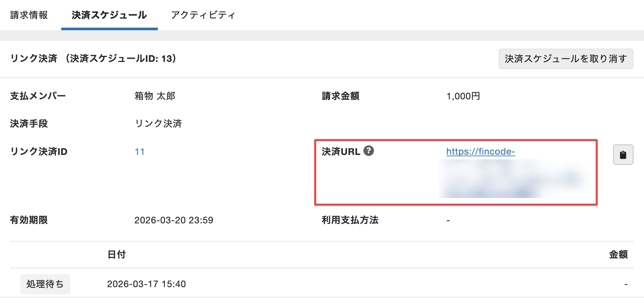Click the 処理待ち status badge
The width and height of the screenshot is (644, 298).
click(x=45, y=284)
